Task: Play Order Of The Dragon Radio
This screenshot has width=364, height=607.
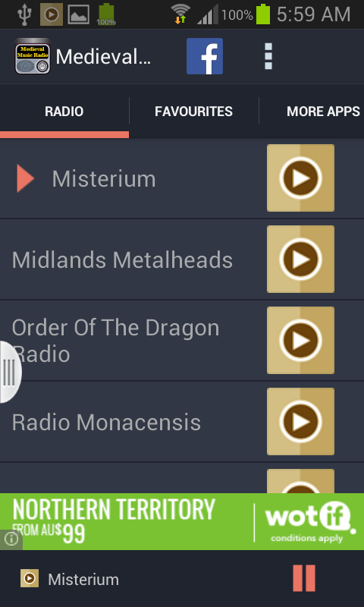Action: tap(300, 340)
